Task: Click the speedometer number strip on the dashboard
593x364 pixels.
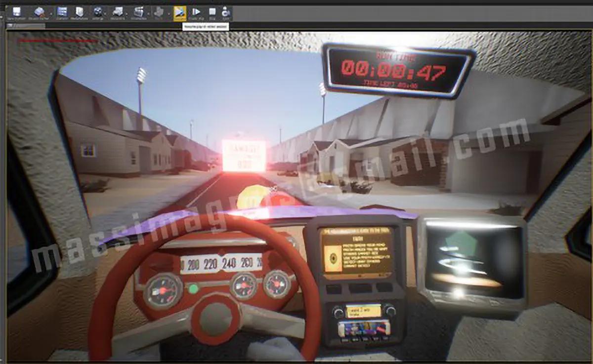Action: point(220,263)
